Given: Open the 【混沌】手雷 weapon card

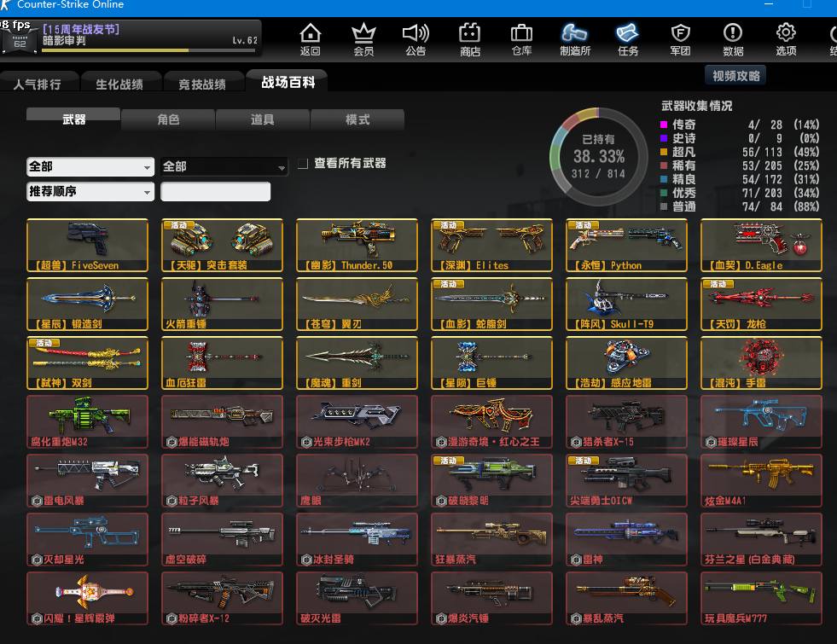Looking at the screenshot, I should click(761, 363).
